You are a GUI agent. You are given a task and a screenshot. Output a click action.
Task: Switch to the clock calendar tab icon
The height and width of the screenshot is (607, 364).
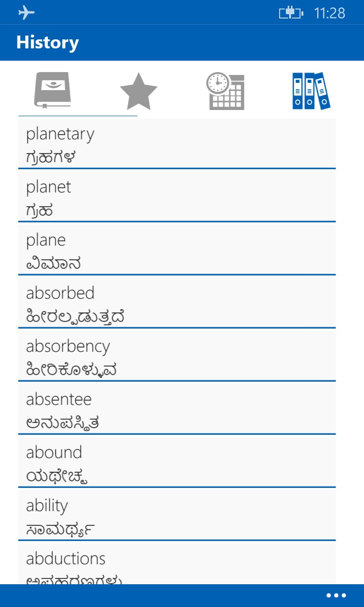click(x=225, y=92)
